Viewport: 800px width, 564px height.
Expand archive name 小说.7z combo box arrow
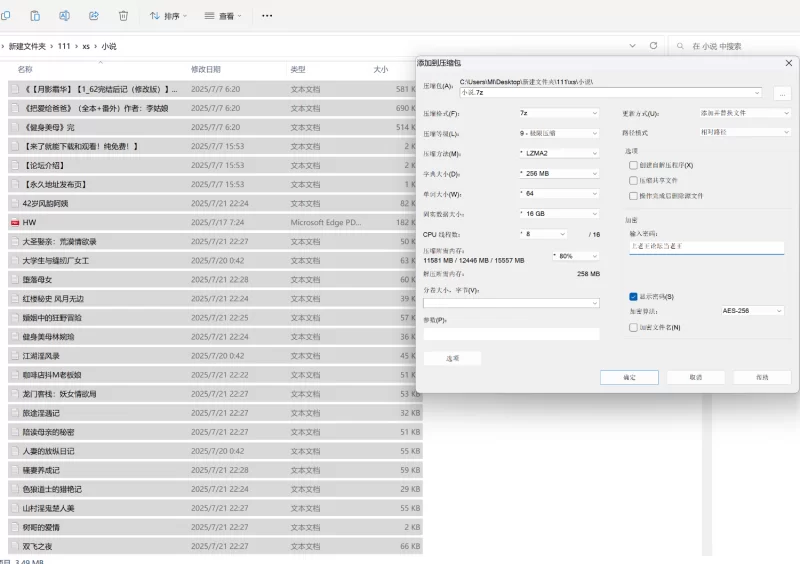pyautogui.click(x=757, y=92)
